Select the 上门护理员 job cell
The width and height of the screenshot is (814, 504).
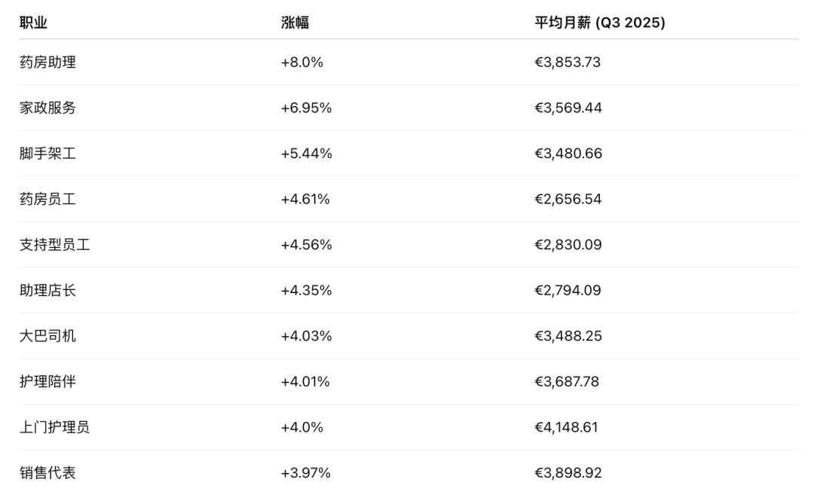point(54,427)
